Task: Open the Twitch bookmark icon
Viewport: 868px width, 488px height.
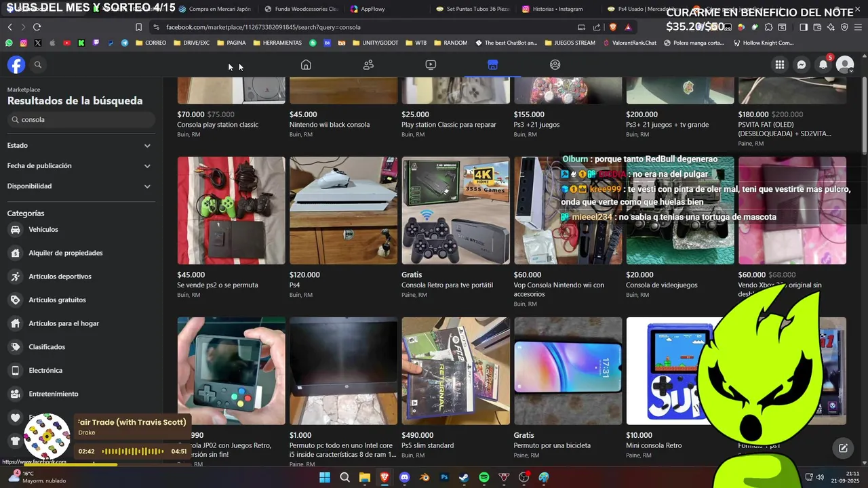Action: [96, 43]
